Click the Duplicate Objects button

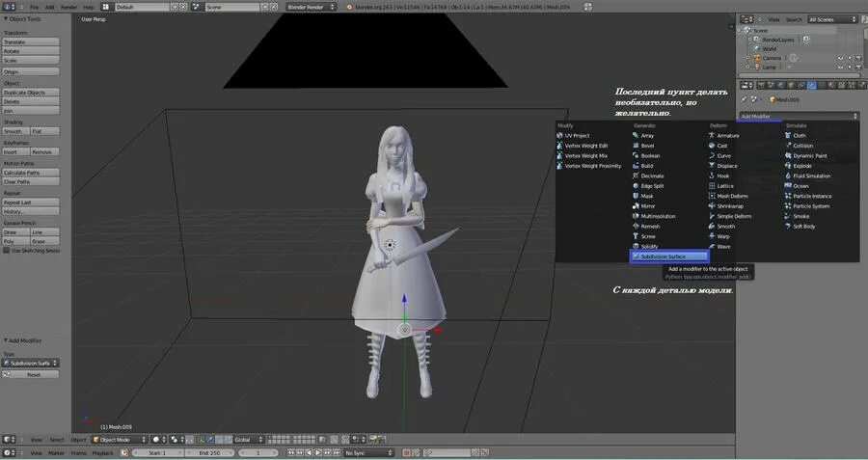tap(31, 93)
